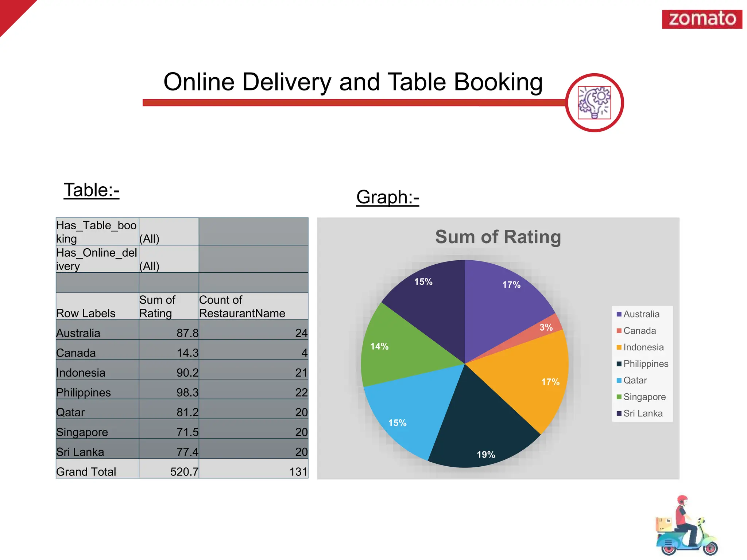Click the Qatar row label in table

[97, 409]
